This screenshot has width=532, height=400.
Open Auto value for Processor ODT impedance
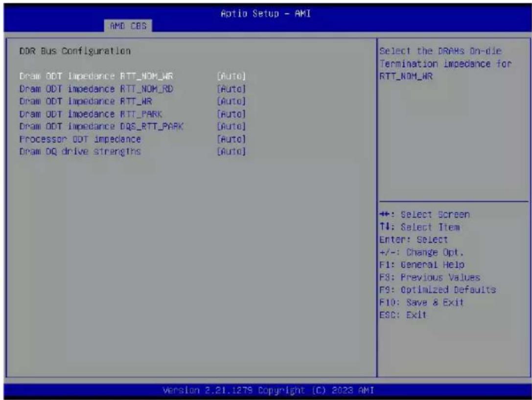231,139
